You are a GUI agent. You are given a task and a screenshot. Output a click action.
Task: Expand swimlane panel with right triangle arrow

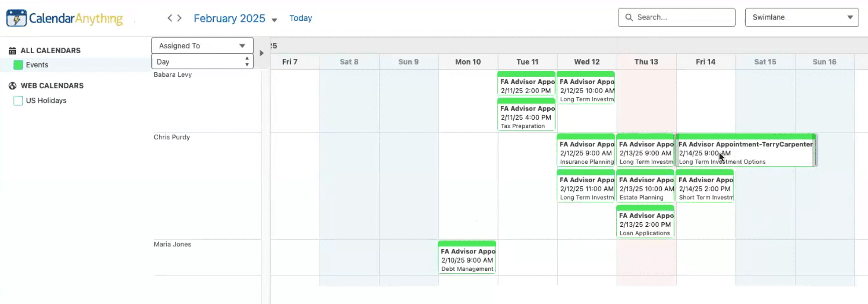click(261, 53)
